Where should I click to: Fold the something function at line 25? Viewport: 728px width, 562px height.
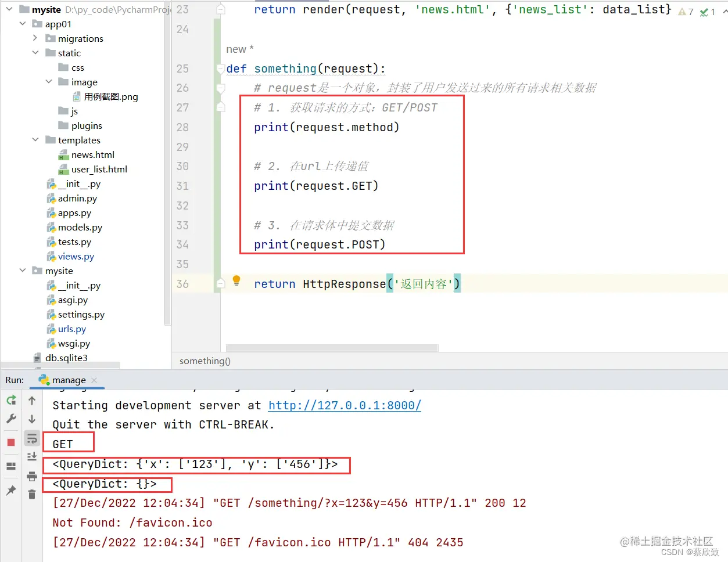pyautogui.click(x=221, y=69)
